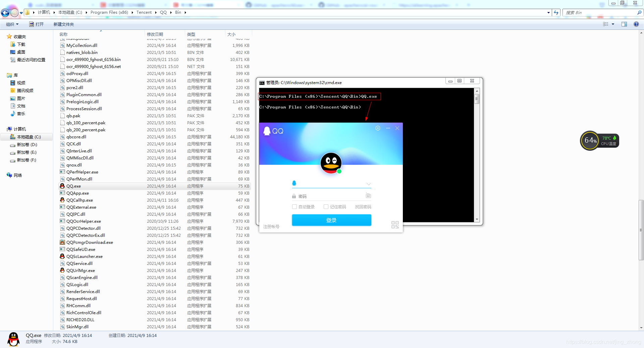Open recent pages dropdown next to forward arrow
Screen dimensions: 644x348
tap(21, 13)
